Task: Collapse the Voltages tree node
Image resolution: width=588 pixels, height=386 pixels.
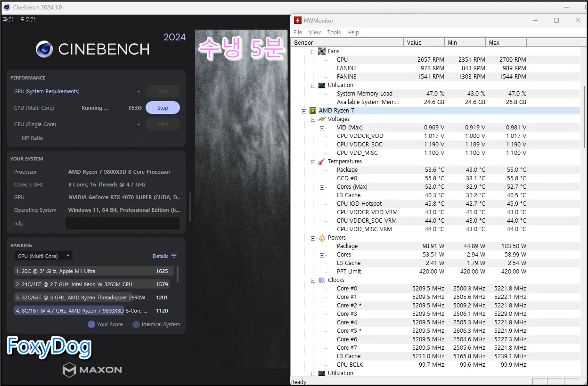Action: coord(313,119)
